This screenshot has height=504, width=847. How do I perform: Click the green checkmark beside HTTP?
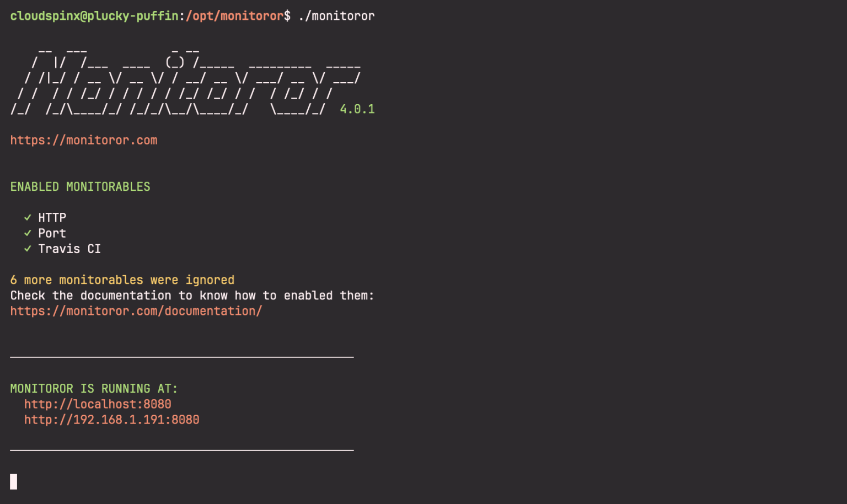28,217
